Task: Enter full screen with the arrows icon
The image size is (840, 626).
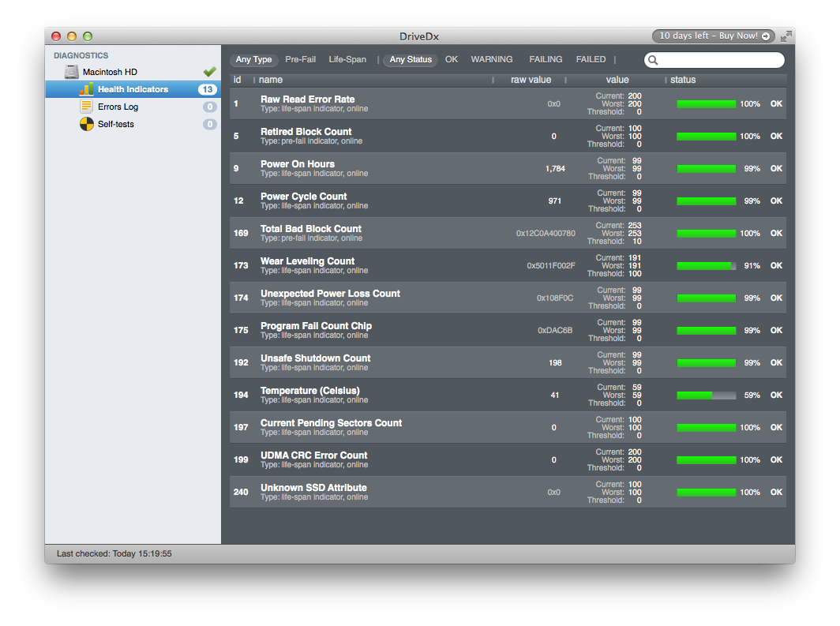Action: pyautogui.click(x=786, y=36)
